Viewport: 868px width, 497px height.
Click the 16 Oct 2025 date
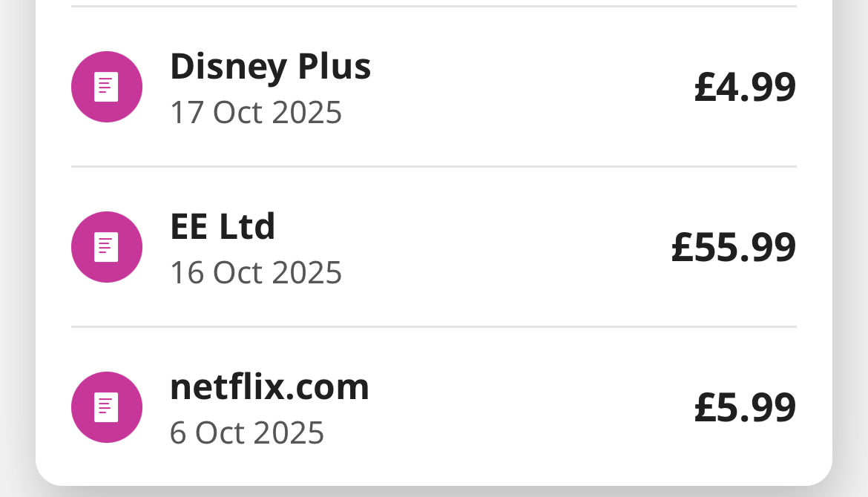(256, 273)
